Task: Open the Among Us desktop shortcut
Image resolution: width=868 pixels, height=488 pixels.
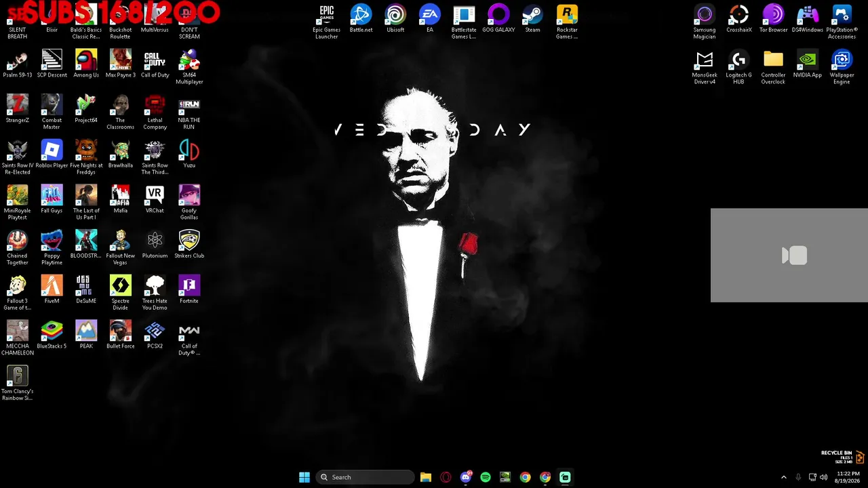Action: (x=86, y=64)
